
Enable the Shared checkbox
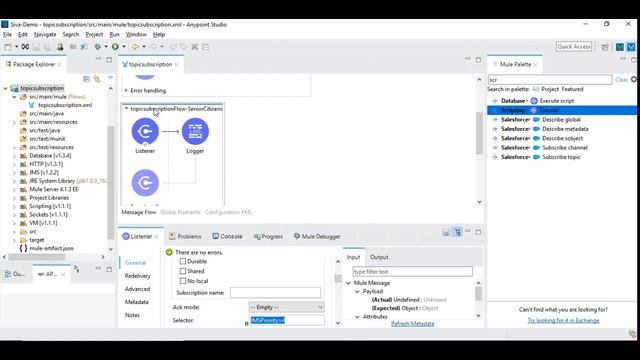183,271
